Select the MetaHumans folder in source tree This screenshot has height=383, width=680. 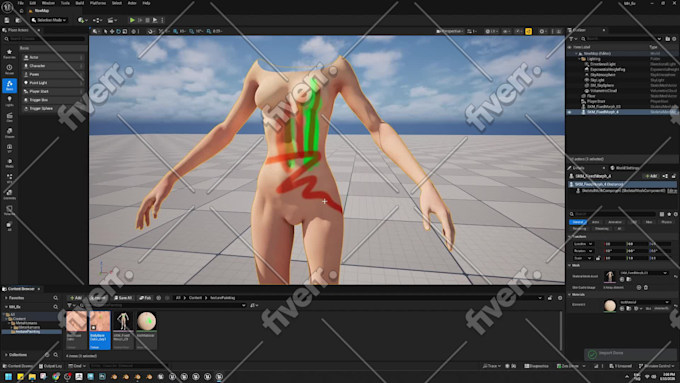(25, 323)
